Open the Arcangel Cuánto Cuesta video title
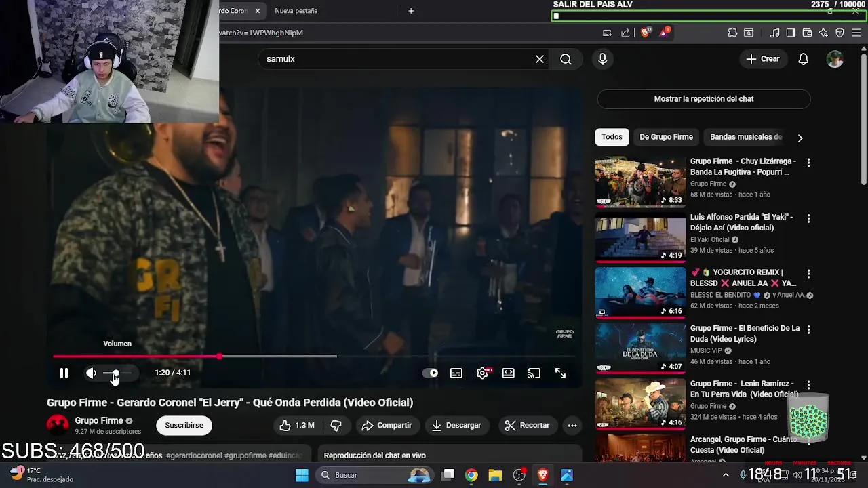This screenshot has width=868, height=488. click(x=744, y=445)
